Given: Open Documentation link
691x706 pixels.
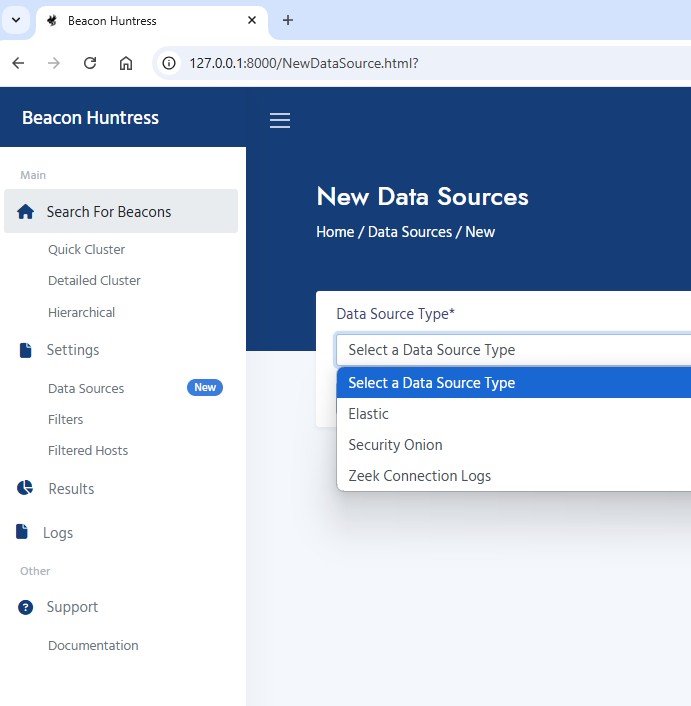Looking at the screenshot, I should tap(93, 646).
